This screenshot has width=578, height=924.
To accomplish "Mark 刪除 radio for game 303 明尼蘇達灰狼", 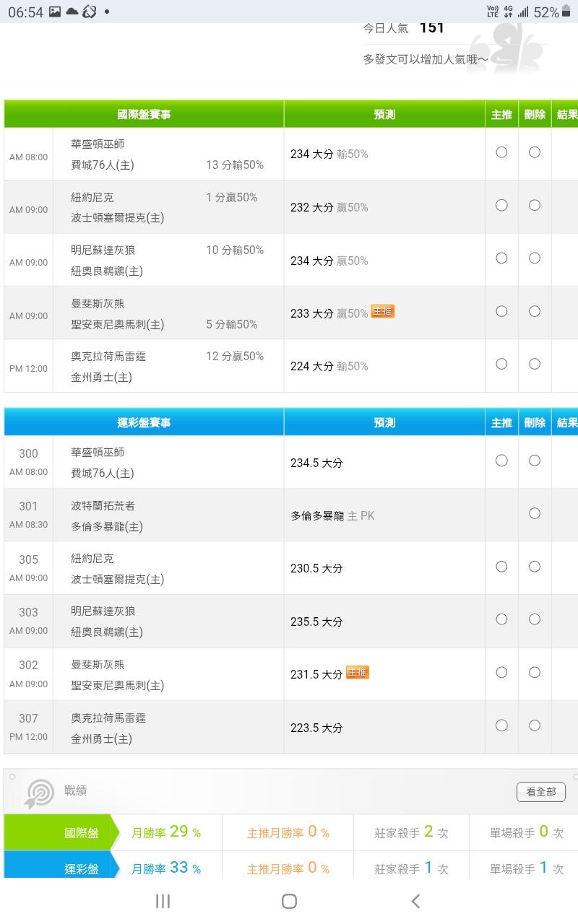I will point(535,619).
